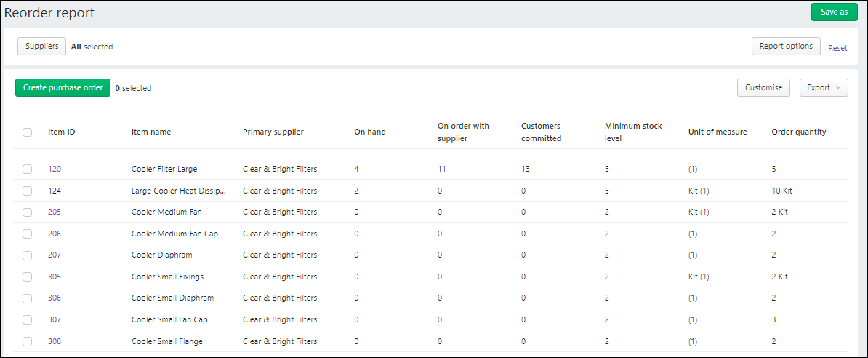Open Report options
Viewport: 868px width, 358px height.
click(786, 46)
